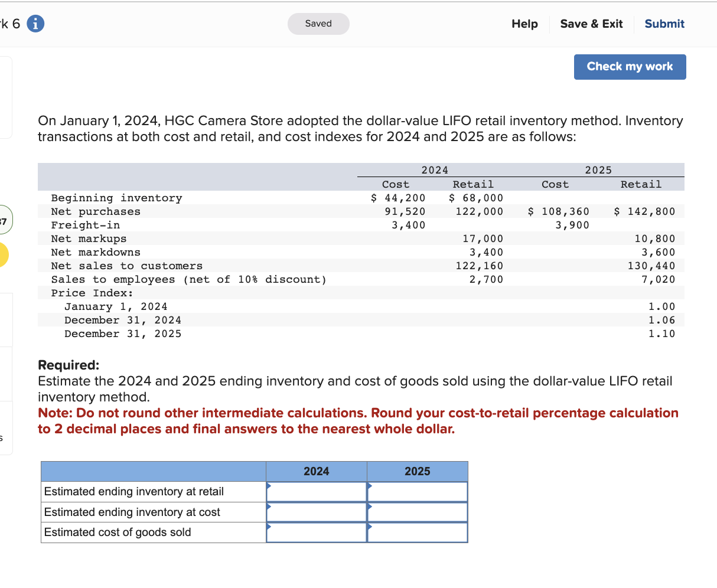Click the 2024 answer column header
The image size is (717, 588).
[x=317, y=471]
